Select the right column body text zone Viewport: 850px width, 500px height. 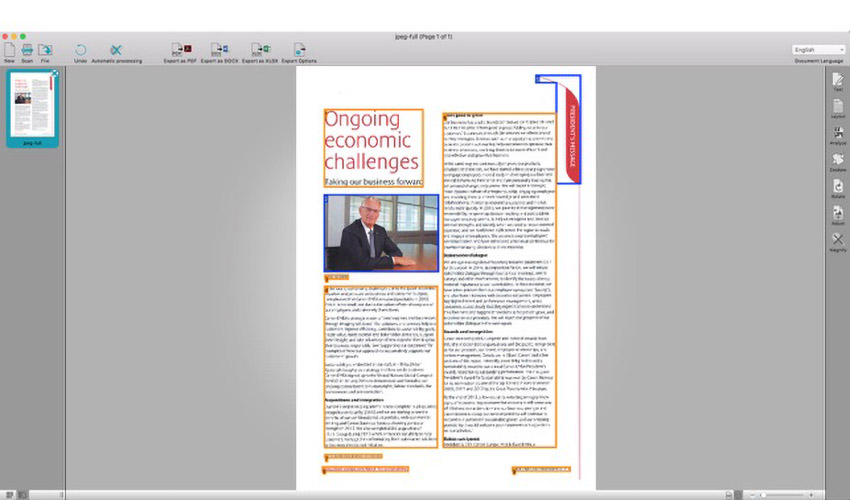tap(499, 280)
